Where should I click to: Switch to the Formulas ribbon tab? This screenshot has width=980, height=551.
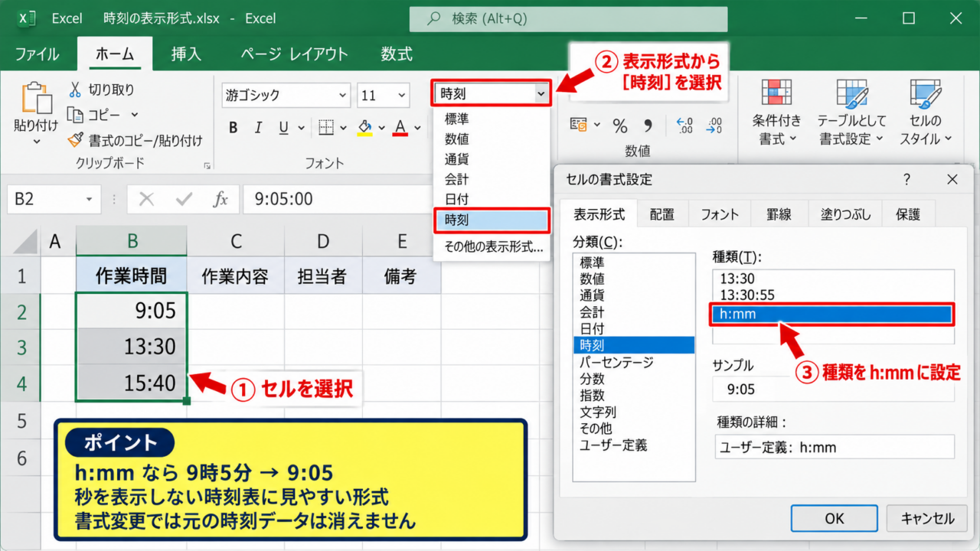tap(397, 54)
